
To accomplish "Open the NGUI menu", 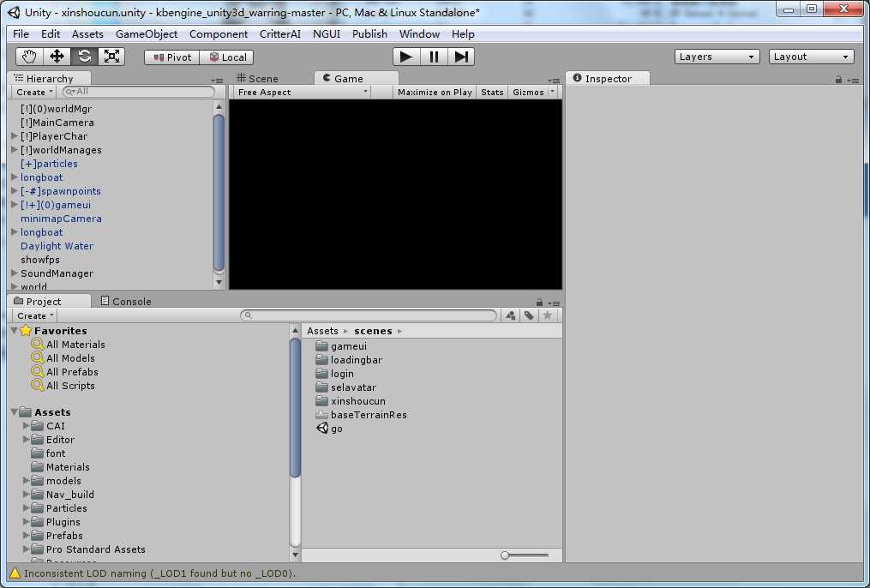I will (x=327, y=33).
